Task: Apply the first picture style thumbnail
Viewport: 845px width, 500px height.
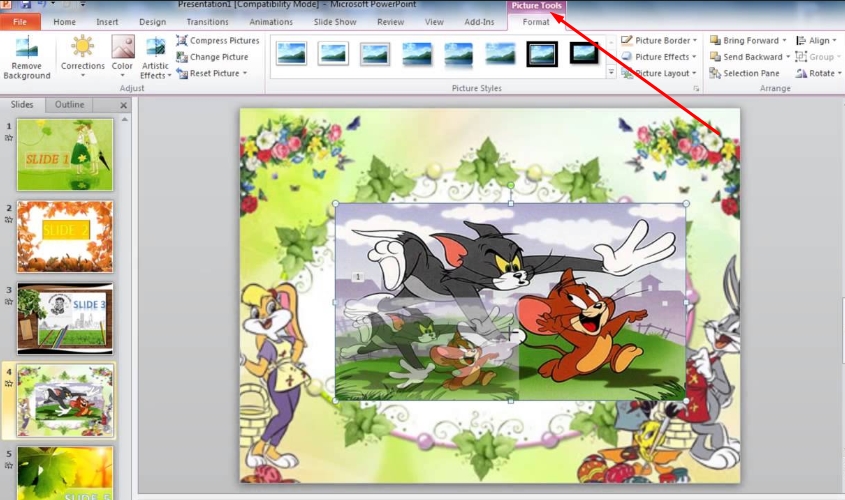Action: click(x=291, y=53)
